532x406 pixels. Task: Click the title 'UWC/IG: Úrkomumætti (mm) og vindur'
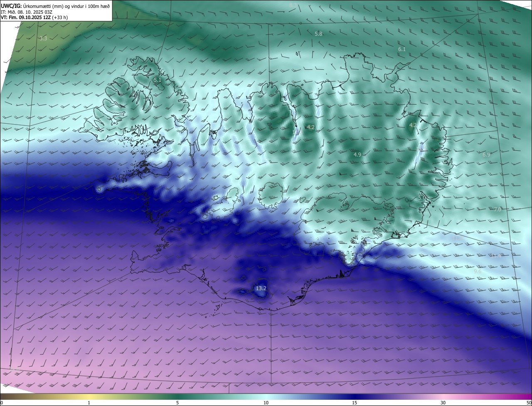(x=55, y=6)
